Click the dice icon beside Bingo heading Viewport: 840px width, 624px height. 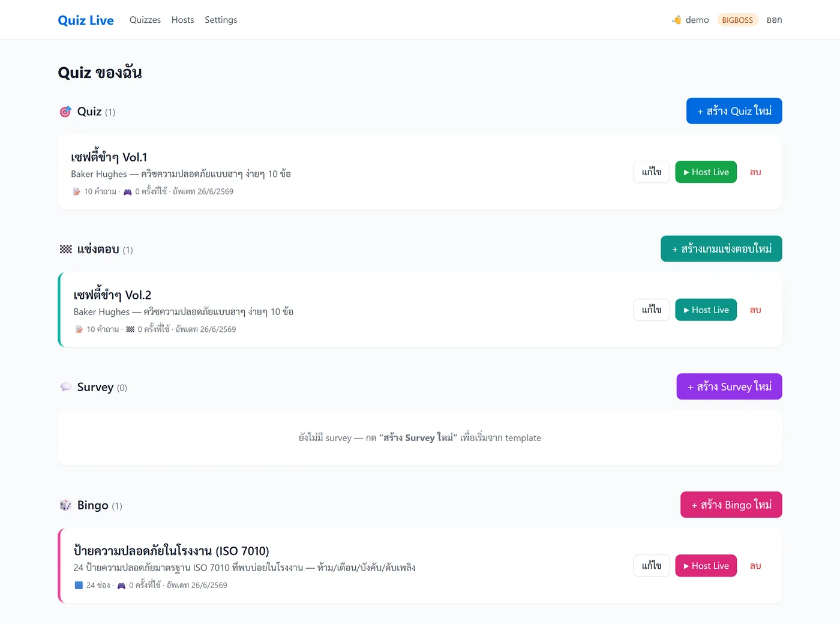(x=65, y=505)
